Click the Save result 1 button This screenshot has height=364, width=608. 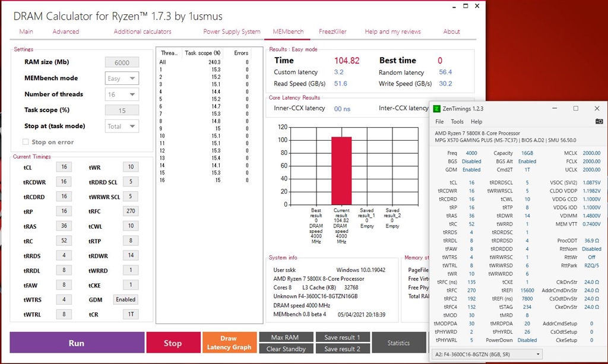pyautogui.click(x=343, y=337)
